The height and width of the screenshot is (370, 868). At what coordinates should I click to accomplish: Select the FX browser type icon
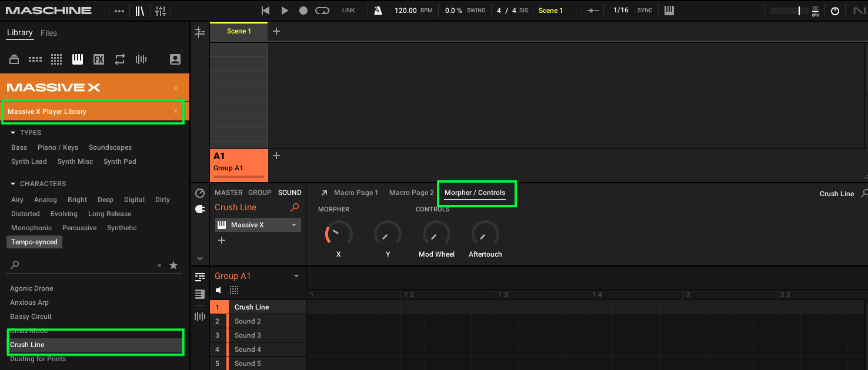click(99, 59)
